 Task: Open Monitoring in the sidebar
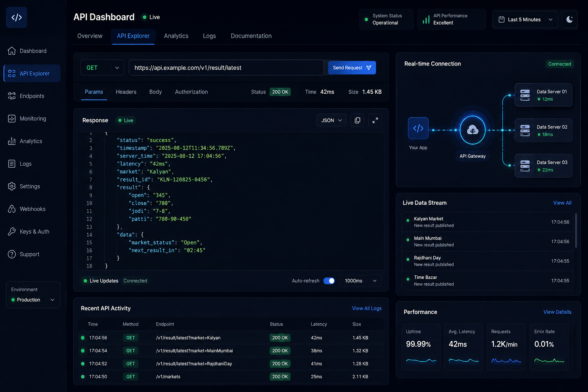coord(32,119)
